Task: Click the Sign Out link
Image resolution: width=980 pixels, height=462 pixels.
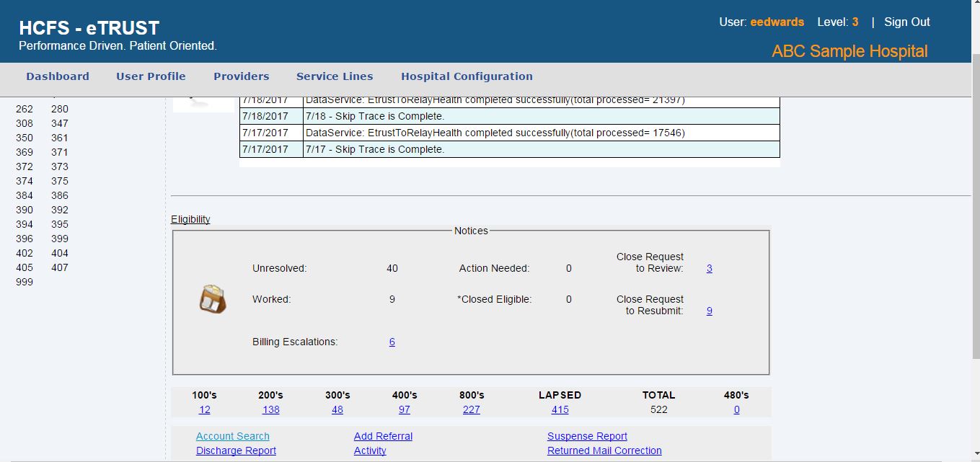Action: click(x=906, y=22)
